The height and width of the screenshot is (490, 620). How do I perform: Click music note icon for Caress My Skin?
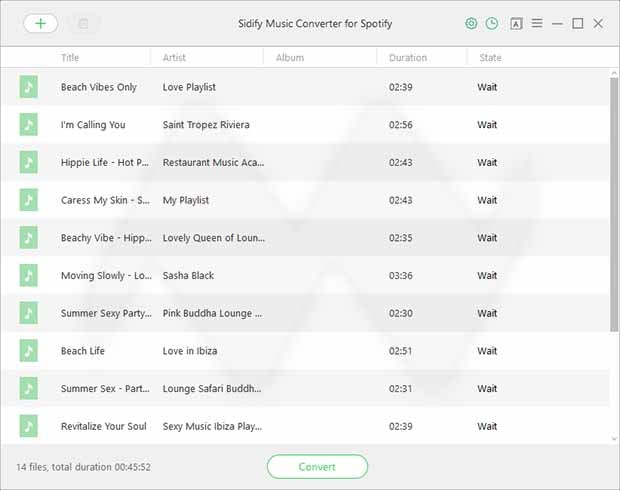click(x=28, y=200)
